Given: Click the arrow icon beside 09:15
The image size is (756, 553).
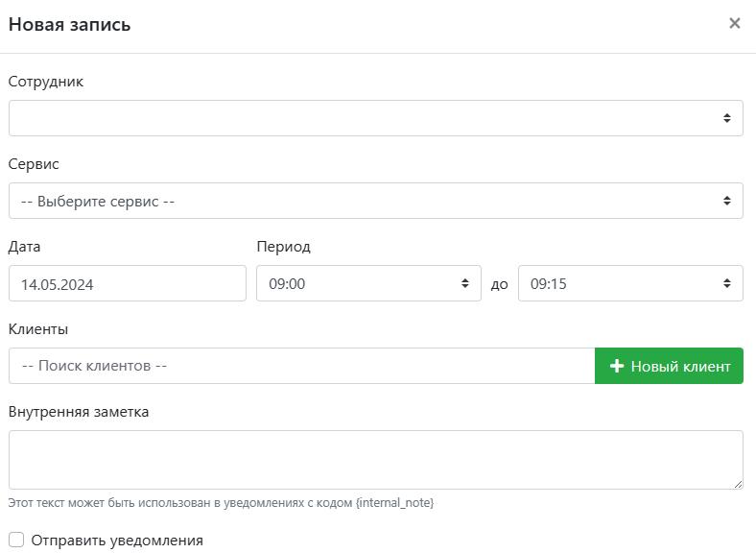Looking at the screenshot, I should pos(727,283).
